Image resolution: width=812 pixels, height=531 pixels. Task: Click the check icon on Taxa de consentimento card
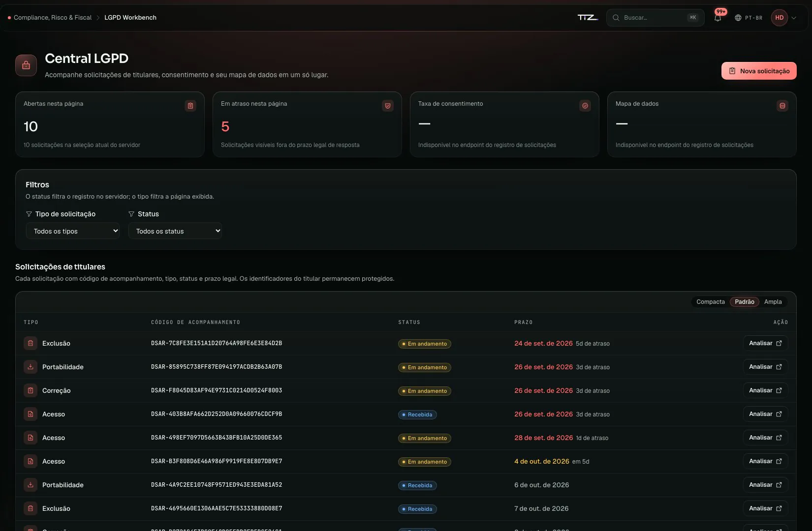[x=585, y=106]
